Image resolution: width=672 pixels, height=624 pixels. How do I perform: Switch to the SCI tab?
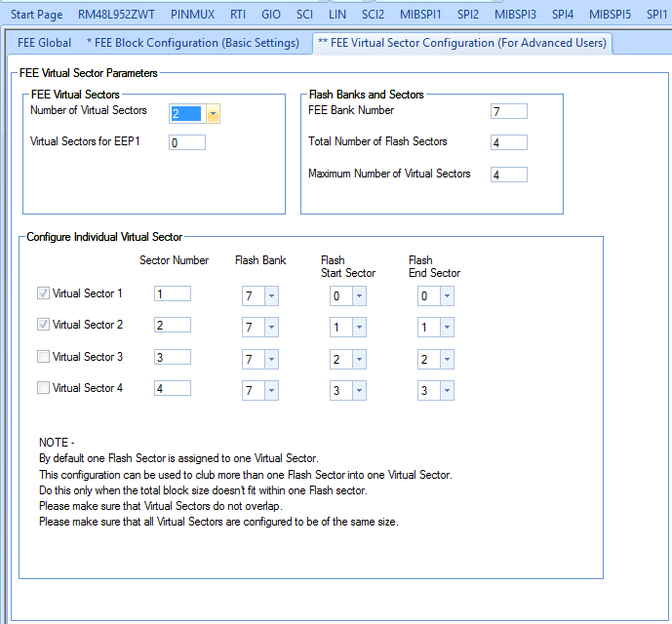tap(304, 15)
